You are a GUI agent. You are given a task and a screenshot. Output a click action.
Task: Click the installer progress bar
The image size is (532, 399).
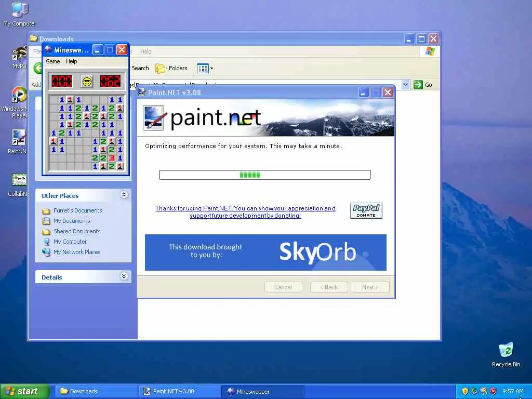[264, 175]
